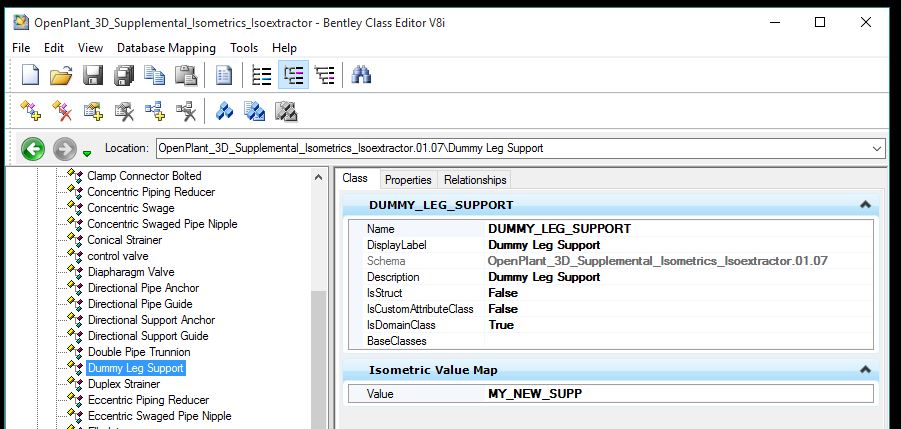Open the Edit menu
Viewport: 901px width, 429px height.
[54, 48]
